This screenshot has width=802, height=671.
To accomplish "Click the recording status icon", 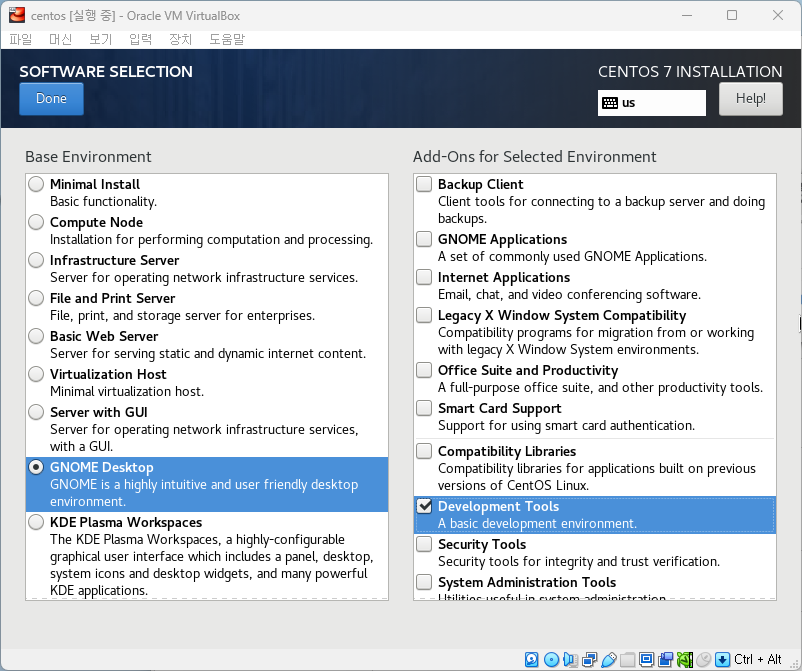I will click(665, 659).
